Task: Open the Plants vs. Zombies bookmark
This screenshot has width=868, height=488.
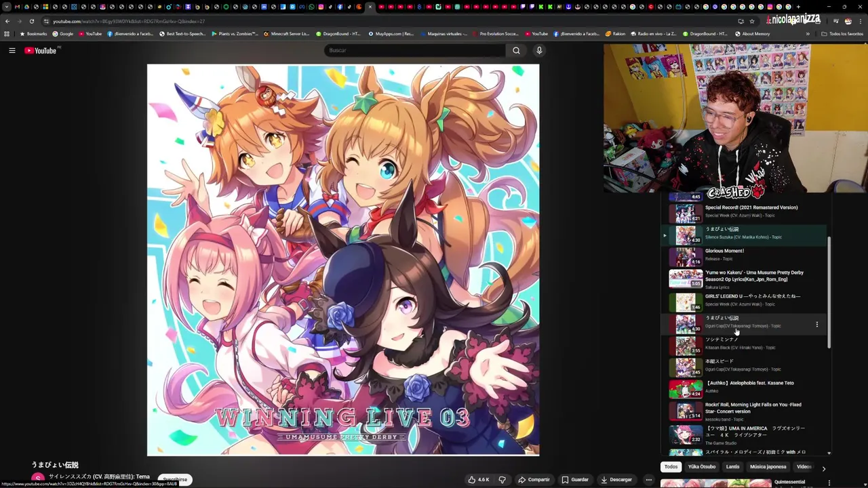Action: pos(235,33)
